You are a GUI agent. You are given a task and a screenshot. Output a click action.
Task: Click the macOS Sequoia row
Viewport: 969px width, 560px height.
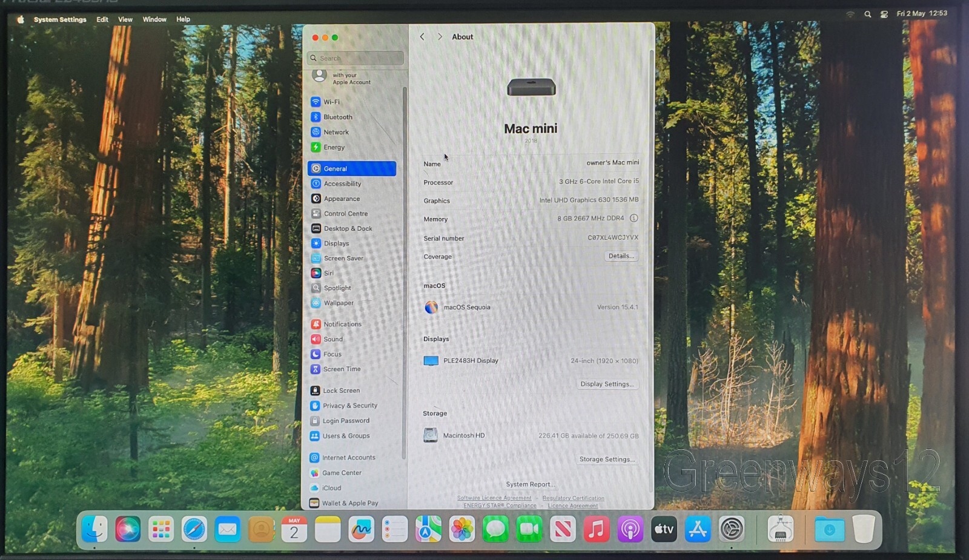click(x=531, y=307)
